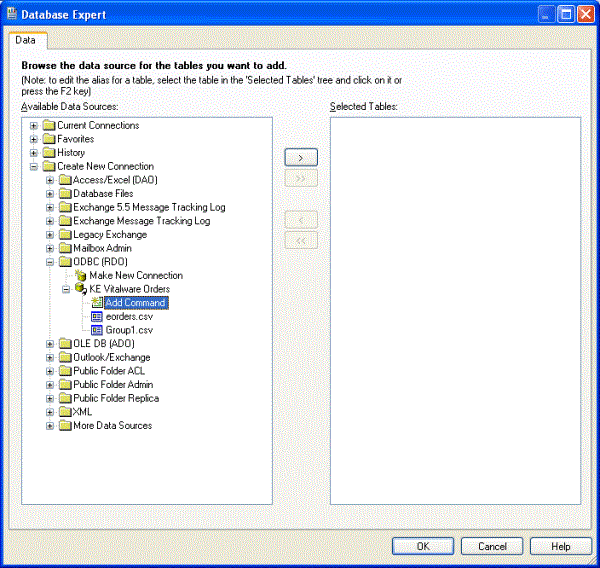The width and height of the screenshot is (600, 568).
Task: Open the Help button
Action: pyautogui.click(x=561, y=546)
